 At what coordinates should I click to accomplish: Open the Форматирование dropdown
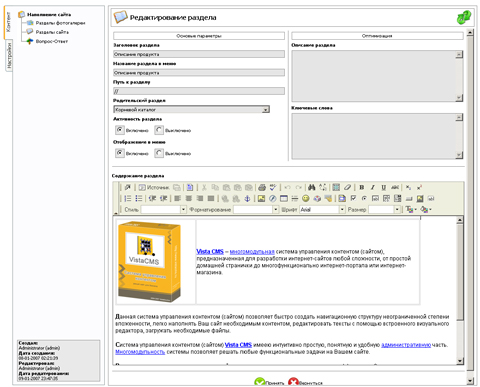256,209
